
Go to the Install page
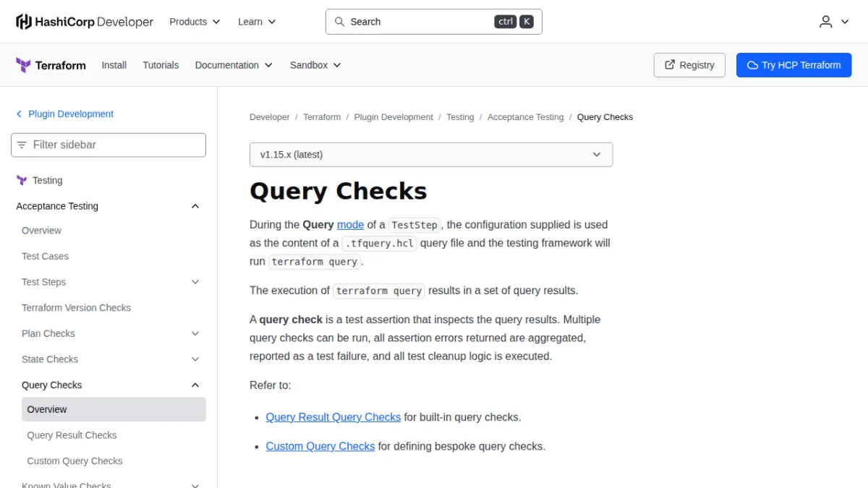(114, 65)
